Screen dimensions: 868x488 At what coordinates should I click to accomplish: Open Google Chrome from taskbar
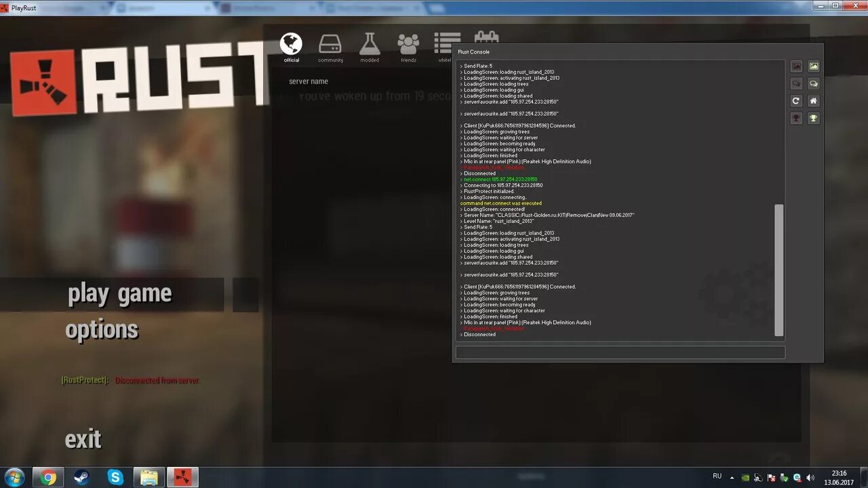pyautogui.click(x=47, y=477)
